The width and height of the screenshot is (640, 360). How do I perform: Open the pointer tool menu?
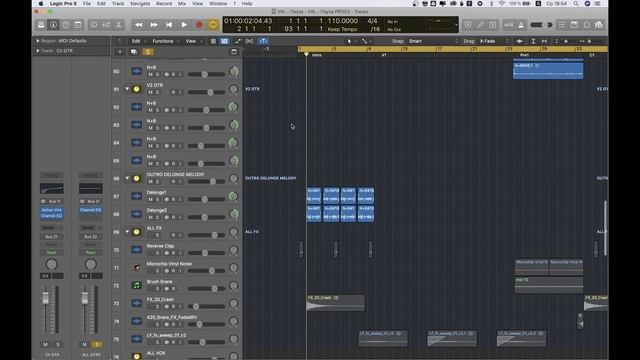coord(350,41)
